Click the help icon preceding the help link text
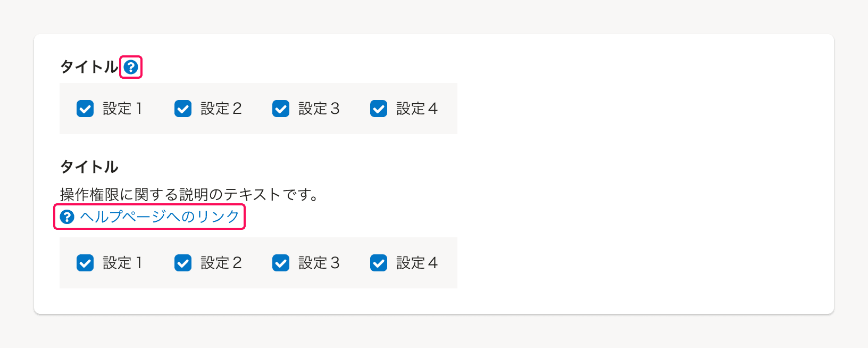 point(66,217)
